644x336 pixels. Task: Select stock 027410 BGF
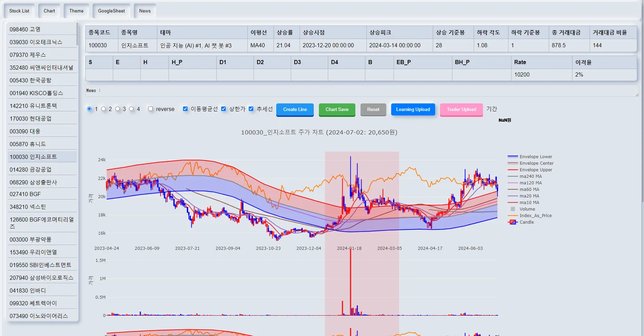42,194
